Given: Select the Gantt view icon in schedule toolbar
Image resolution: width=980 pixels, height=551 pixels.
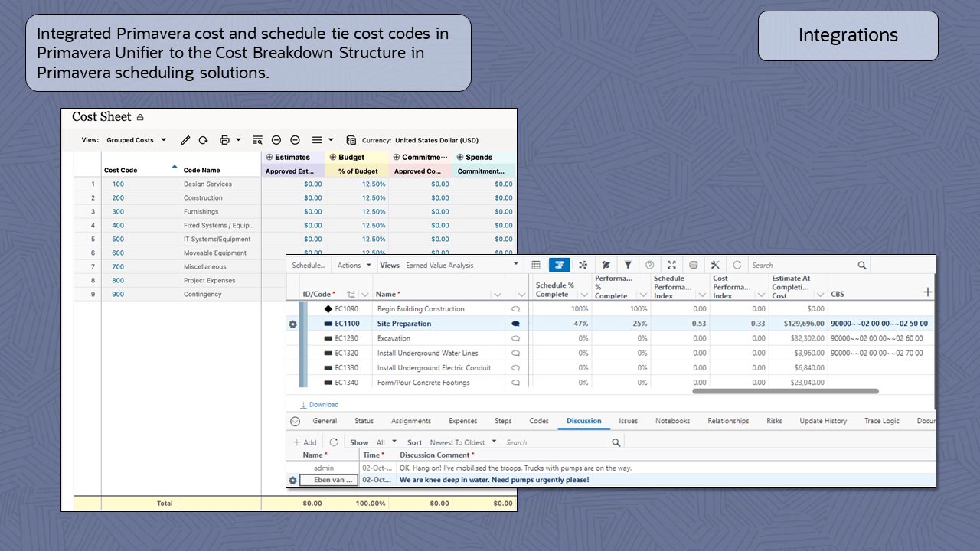Looking at the screenshot, I should click(x=559, y=265).
